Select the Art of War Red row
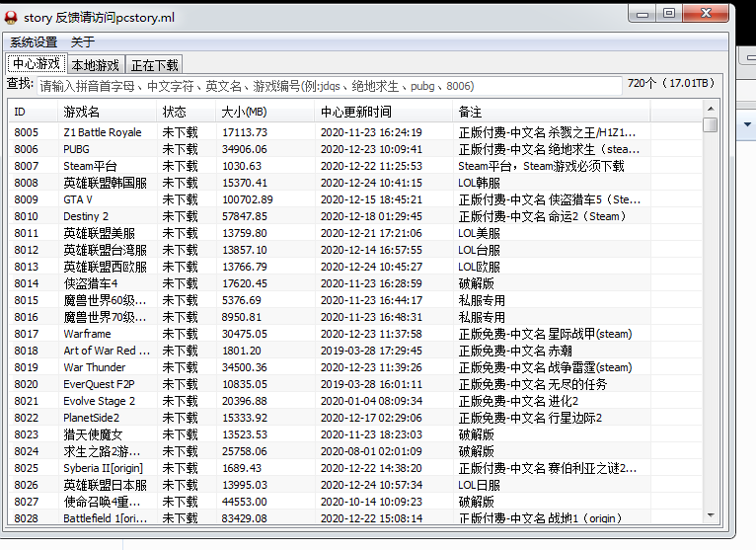756x550 pixels. point(355,351)
